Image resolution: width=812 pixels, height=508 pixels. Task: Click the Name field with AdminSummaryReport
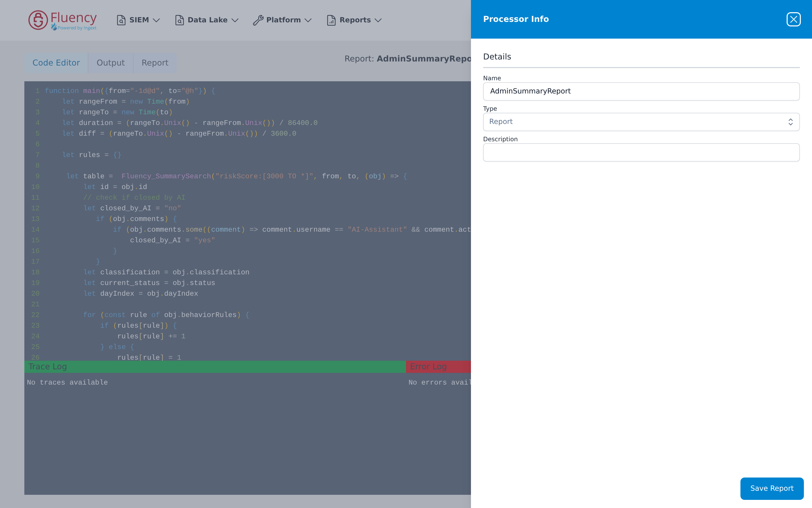click(641, 91)
